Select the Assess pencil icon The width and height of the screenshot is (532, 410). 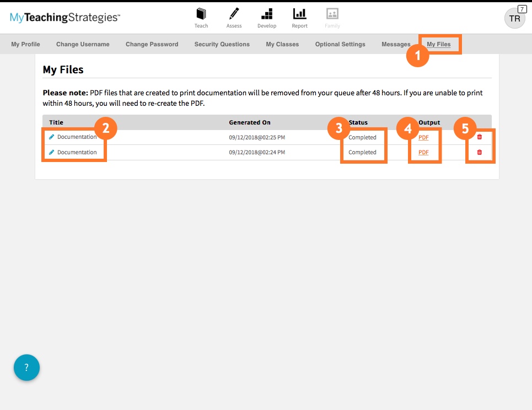pos(234,14)
